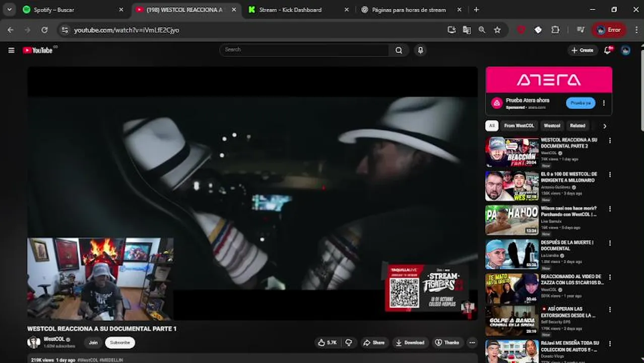Click the browser address bar URL
Screen dimensions: 644x363
(x=126, y=30)
